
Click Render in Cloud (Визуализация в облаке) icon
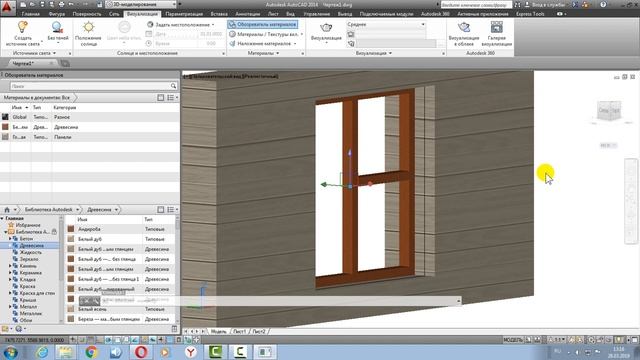point(464,27)
